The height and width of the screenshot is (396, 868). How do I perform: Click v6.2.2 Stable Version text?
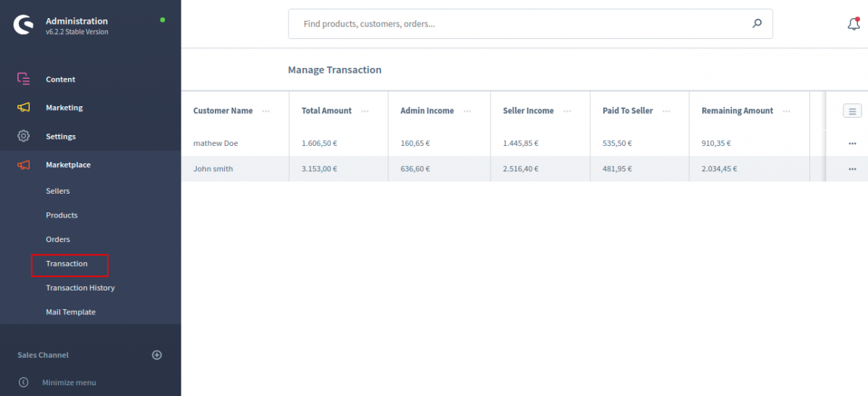(x=77, y=32)
